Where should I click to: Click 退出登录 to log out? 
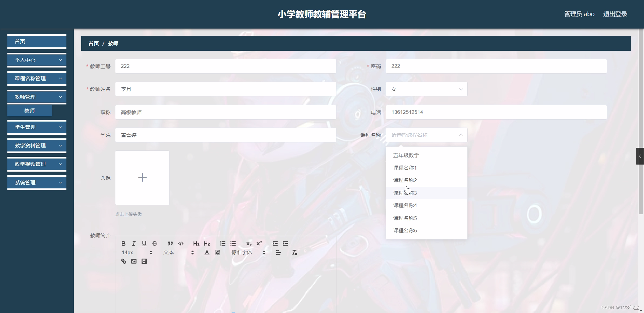pyautogui.click(x=615, y=14)
